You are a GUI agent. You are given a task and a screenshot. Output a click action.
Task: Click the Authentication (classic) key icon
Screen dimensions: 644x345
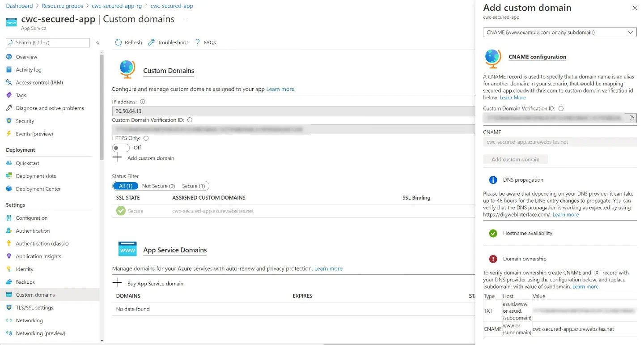9,243
